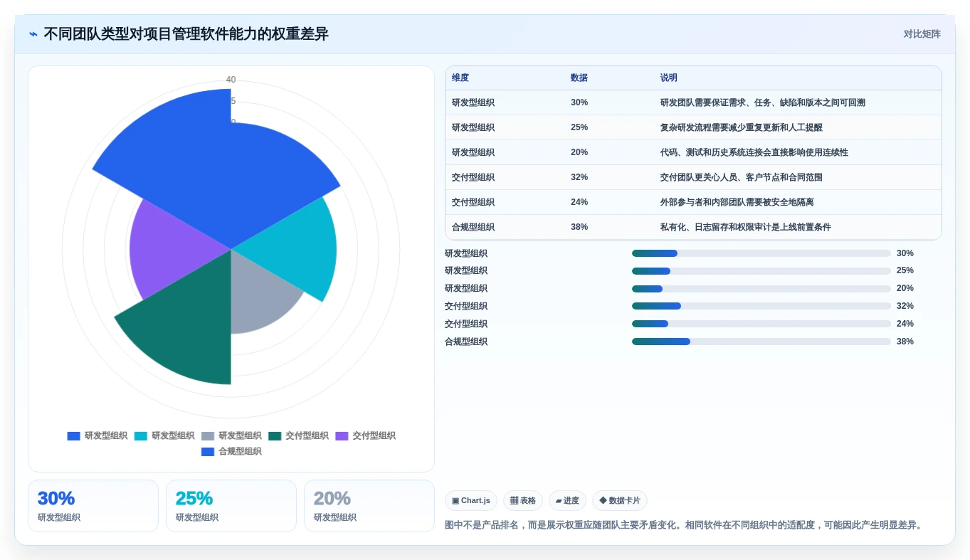The width and height of the screenshot is (970, 560).
Task: Click the progress bar labeled 32%
Action: tap(761, 306)
